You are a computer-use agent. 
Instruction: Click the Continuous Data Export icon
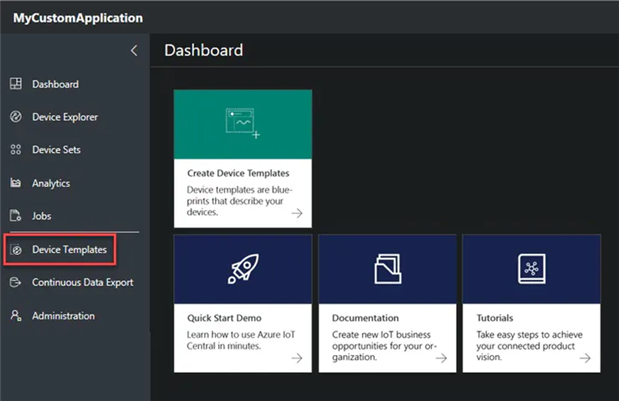[15, 282]
